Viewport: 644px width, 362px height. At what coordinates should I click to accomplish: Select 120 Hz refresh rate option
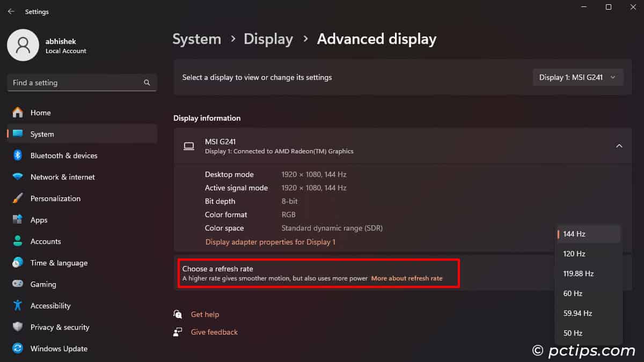pos(574,254)
